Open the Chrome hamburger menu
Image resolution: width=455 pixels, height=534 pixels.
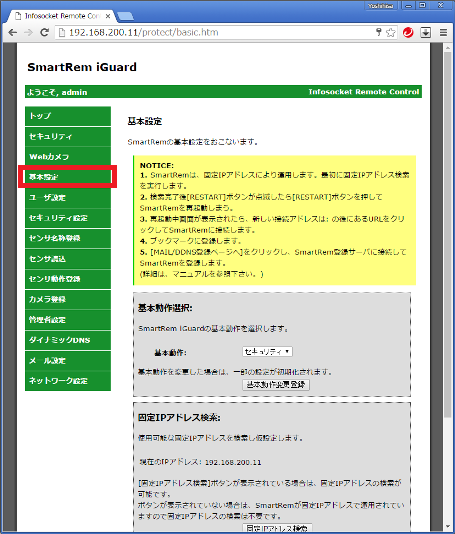443,32
